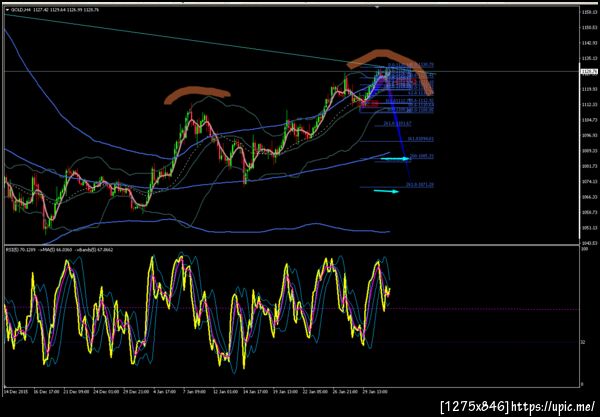The height and width of the screenshot is (417, 600).
Task: Click the triangle beside the GOLD,H4 title
Action: click(7, 10)
